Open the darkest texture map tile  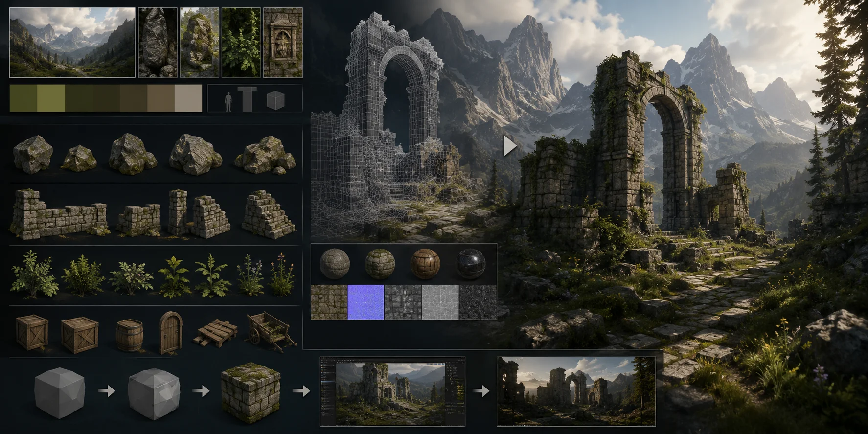tap(478, 302)
